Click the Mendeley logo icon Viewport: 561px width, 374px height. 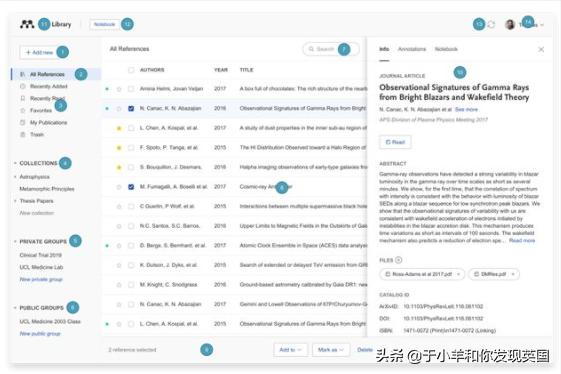[x=27, y=24]
